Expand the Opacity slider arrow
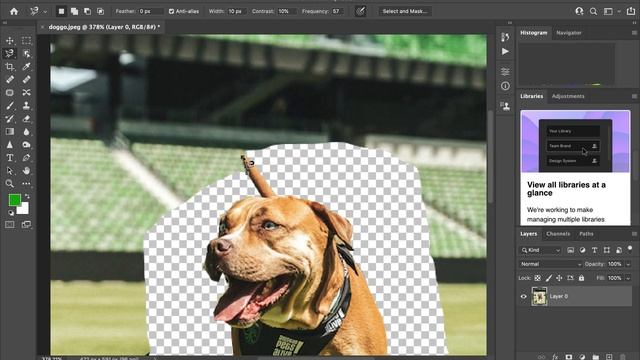640x360 pixels. (x=629, y=264)
